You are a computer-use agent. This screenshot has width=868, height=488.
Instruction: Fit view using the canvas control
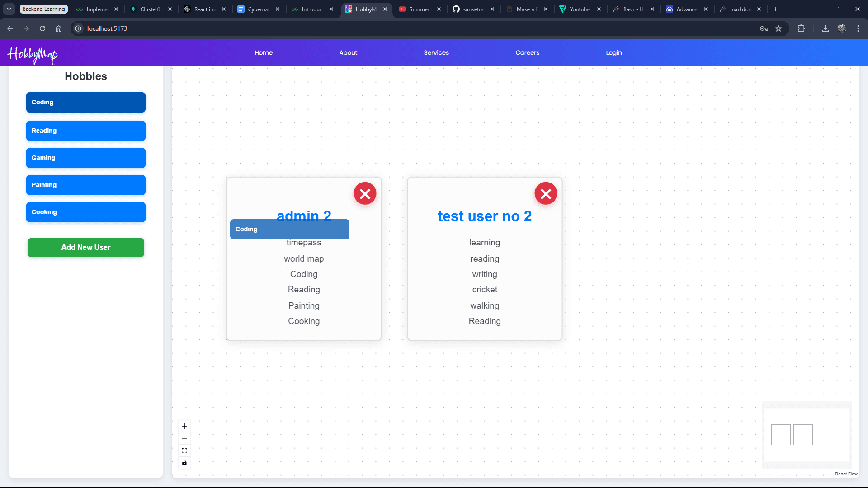pyautogui.click(x=184, y=450)
